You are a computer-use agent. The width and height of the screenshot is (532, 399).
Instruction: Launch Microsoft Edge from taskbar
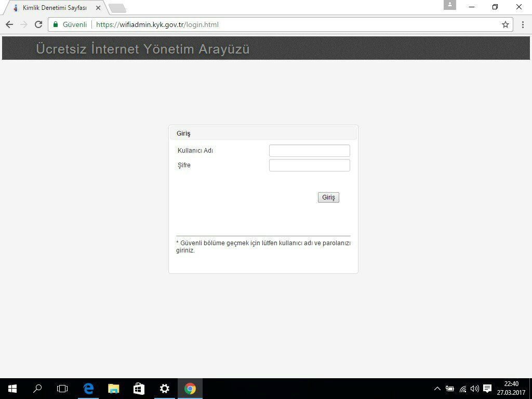(88, 389)
